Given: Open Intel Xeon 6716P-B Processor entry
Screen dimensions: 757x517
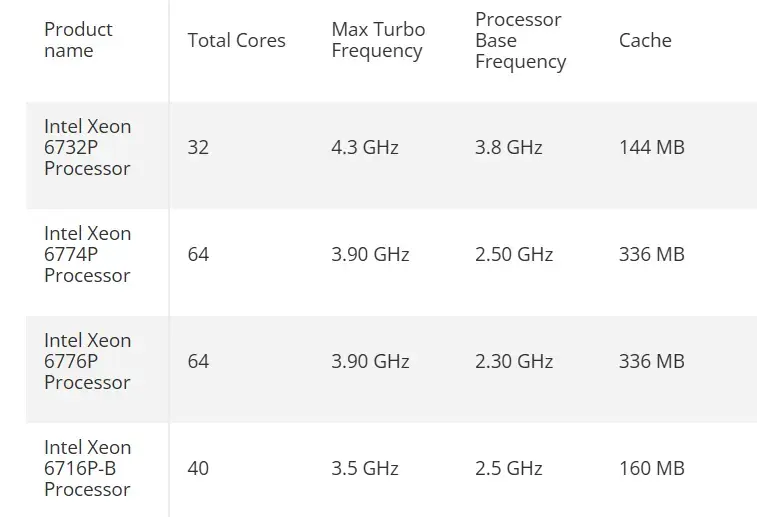Looking at the screenshot, I should pos(87,468).
